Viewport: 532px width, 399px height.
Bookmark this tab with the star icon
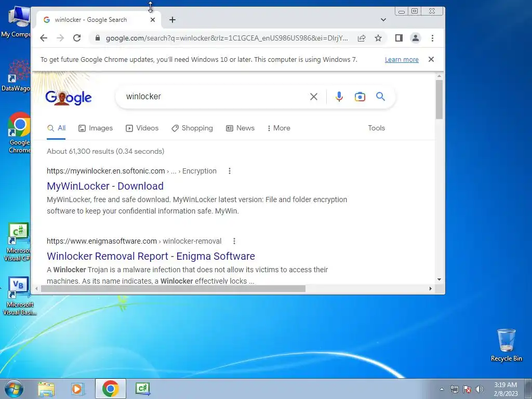[378, 38]
